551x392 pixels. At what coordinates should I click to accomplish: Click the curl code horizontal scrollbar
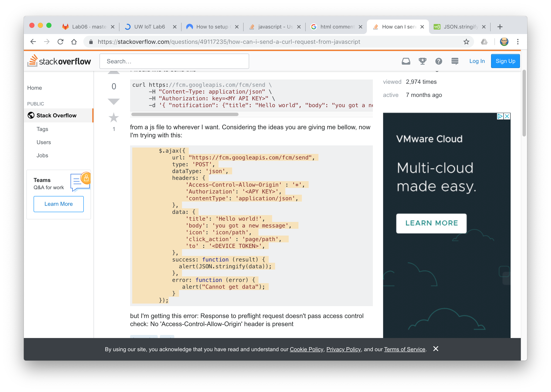click(185, 114)
